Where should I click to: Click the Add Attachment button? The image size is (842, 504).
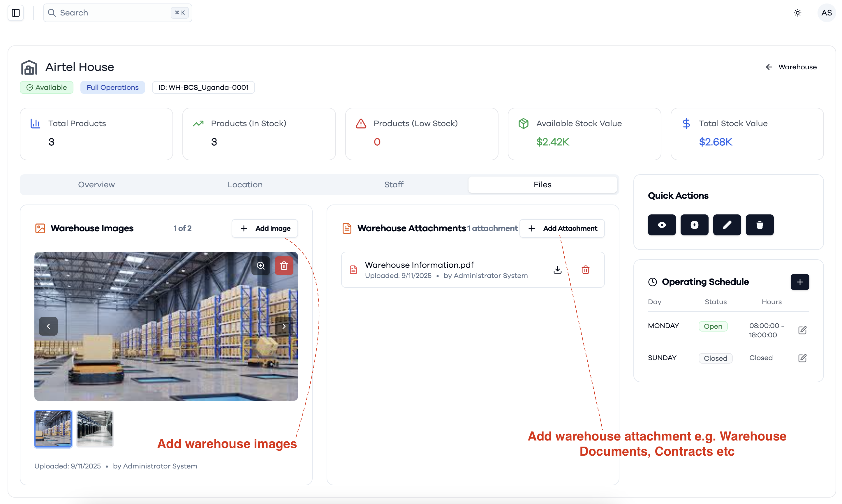[x=562, y=228]
